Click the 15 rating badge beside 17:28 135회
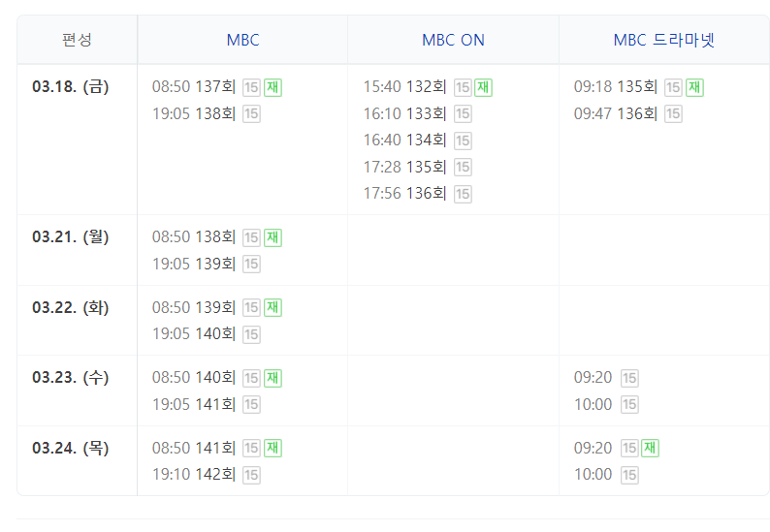Image resolution: width=770 pixels, height=532 pixels. click(x=463, y=167)
